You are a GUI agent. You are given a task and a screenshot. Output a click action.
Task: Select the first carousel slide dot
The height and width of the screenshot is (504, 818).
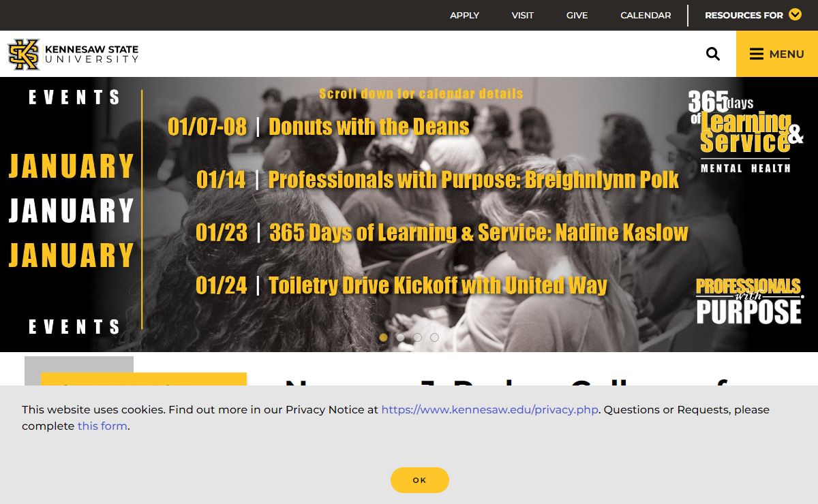pos(383,337)
